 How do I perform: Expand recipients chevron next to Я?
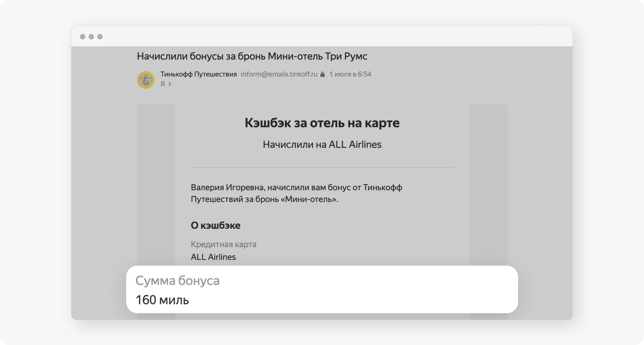click(x=170, y=84)
